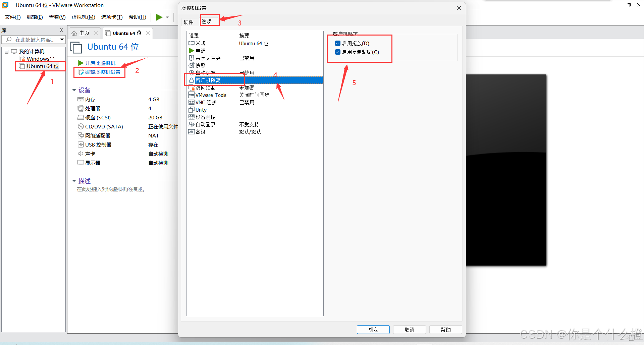Select Windows11 in the library tree
The image size is (644, 345).
(x=41, y=59)
